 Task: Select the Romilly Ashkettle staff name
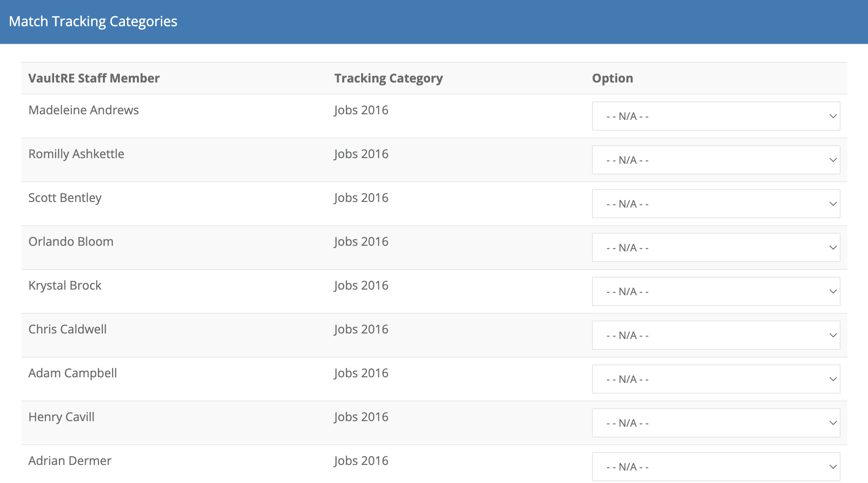76,154
